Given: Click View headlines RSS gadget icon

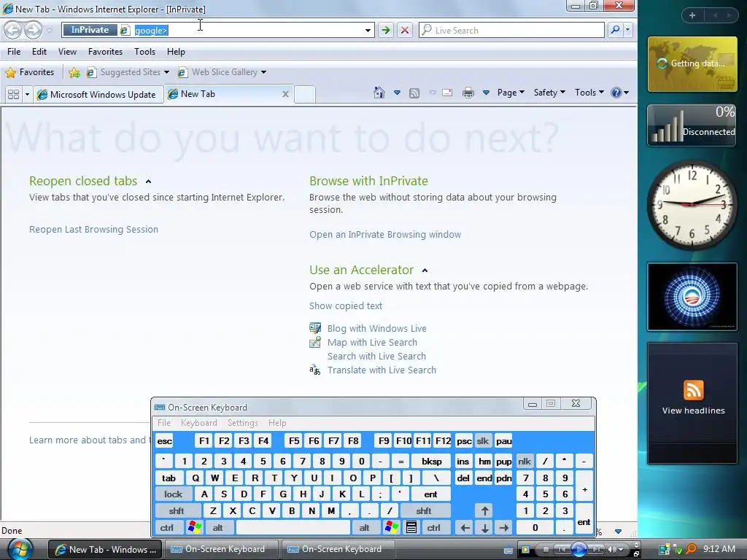Looking at the screenshot, I should point(693,391).
